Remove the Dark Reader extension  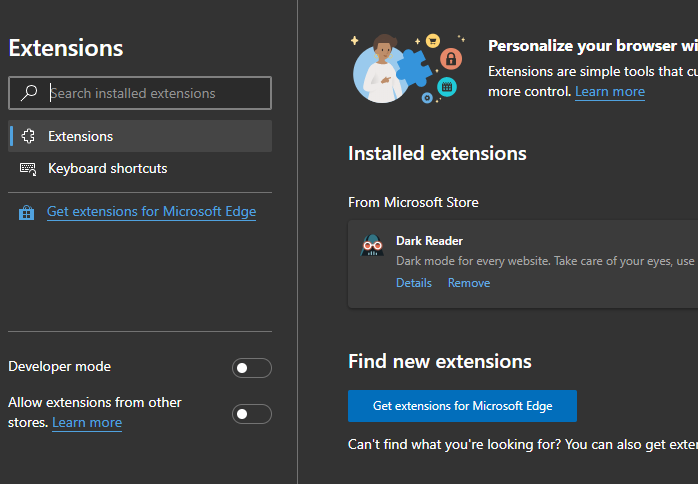[469, 283]
